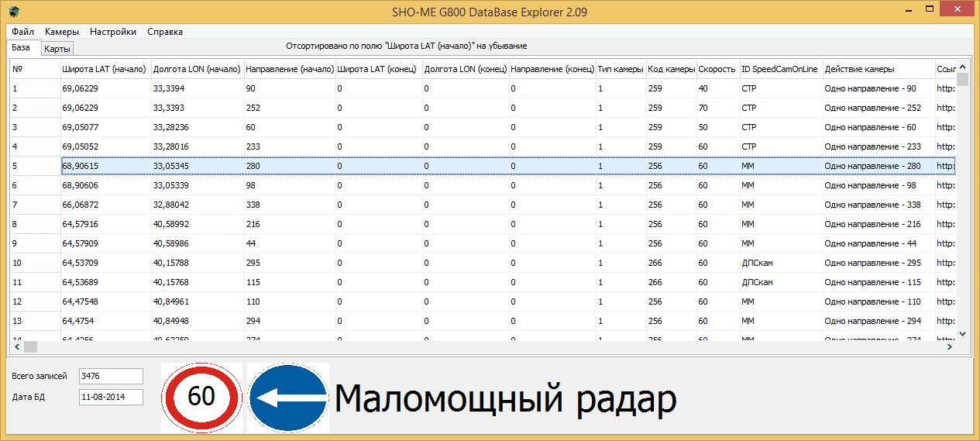This screenshot has width=980, height=441.
Task: Select longitude cell 33,3394
Action: point(198,88)
